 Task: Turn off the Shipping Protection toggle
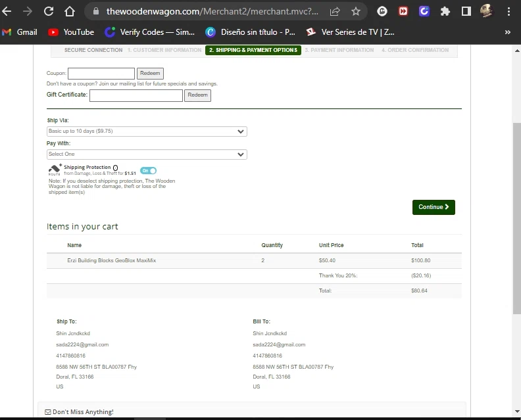(x=148, y=171)
